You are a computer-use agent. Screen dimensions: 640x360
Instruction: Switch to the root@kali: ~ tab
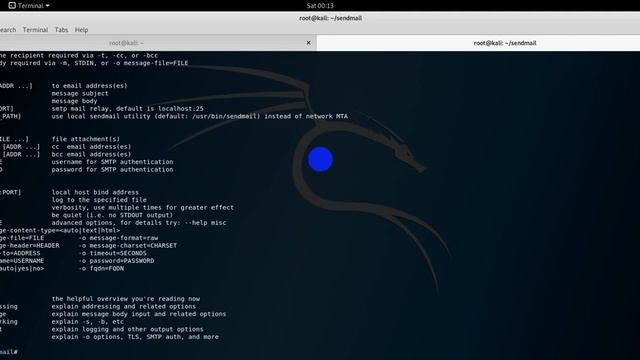(x=126, y=43)
